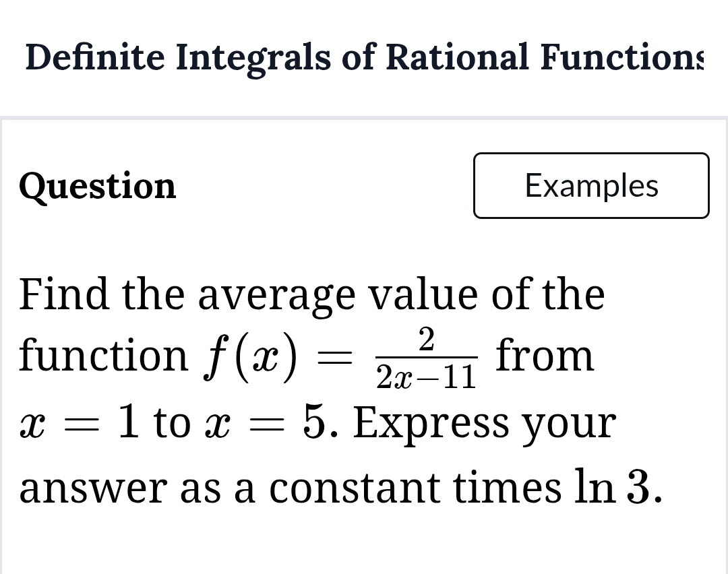Select the Question heading
728x574 pixels.
pyautogui.click(x=97, y=186)
